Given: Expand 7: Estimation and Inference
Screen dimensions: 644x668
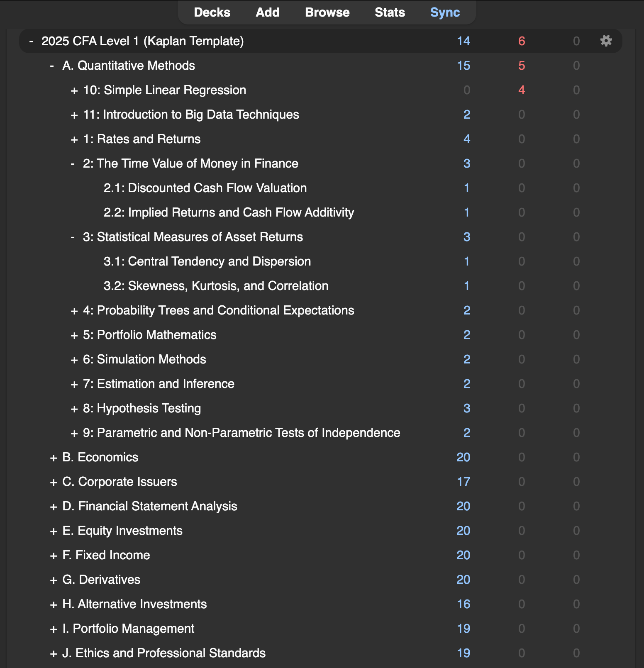Looking at the screenshot, I should [74, 384].
